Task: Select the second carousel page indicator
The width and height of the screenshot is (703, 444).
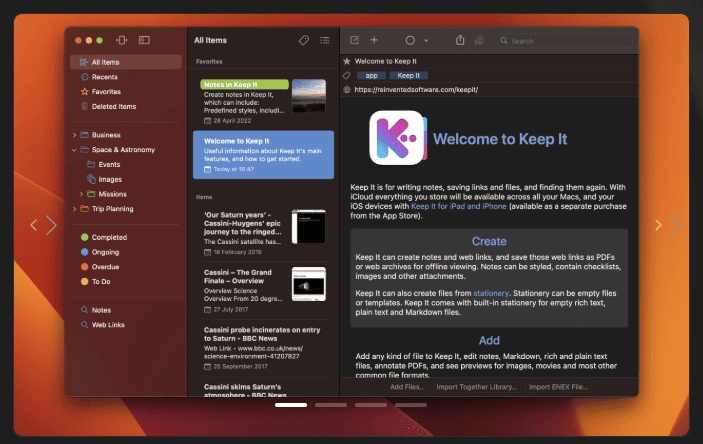Action: coord(331,405)
